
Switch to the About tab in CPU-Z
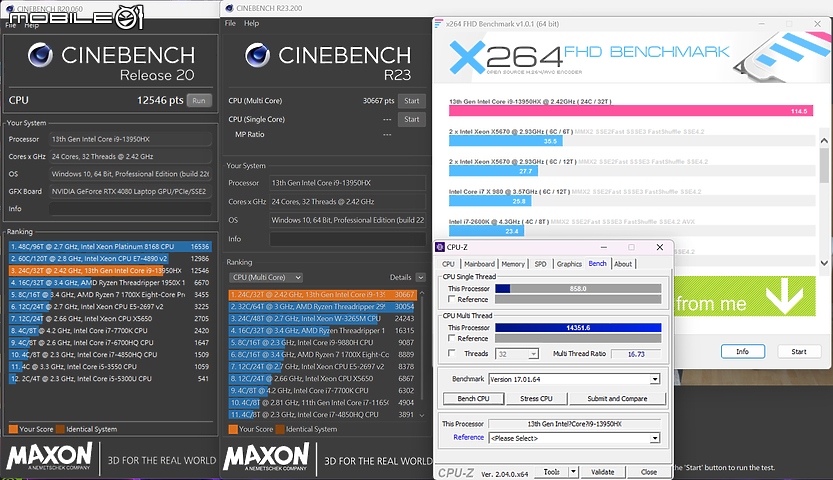point(623,264)
